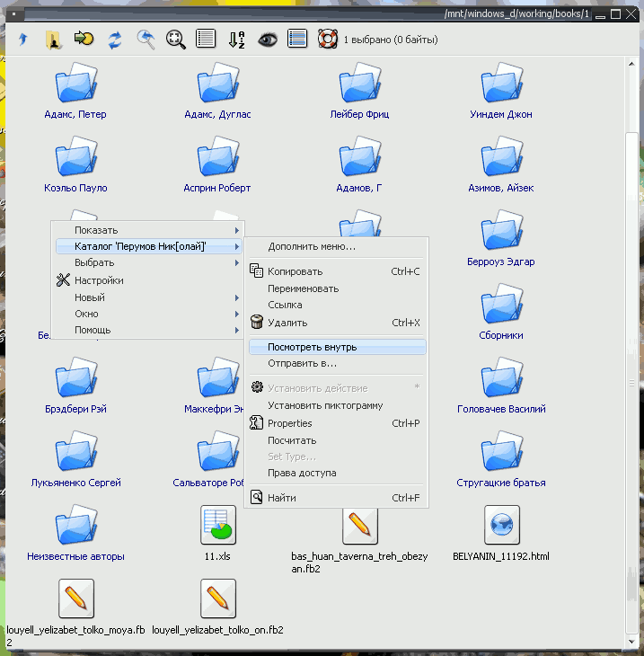The image size is (644, 656).
Task: Open help lifebuoy icon
Action: [x=328, y=39]
